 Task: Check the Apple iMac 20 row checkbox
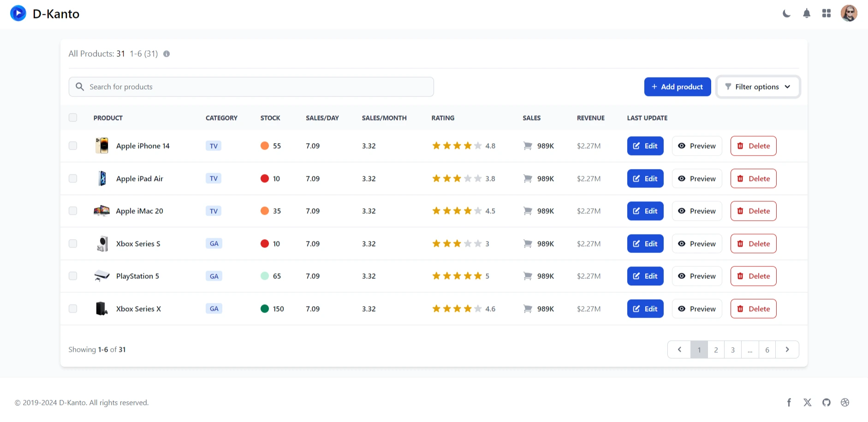coord(73,211)
